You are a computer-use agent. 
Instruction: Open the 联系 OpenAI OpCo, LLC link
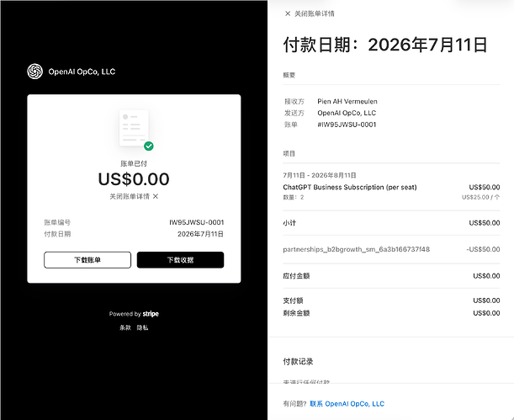click(x=347, y=404)
